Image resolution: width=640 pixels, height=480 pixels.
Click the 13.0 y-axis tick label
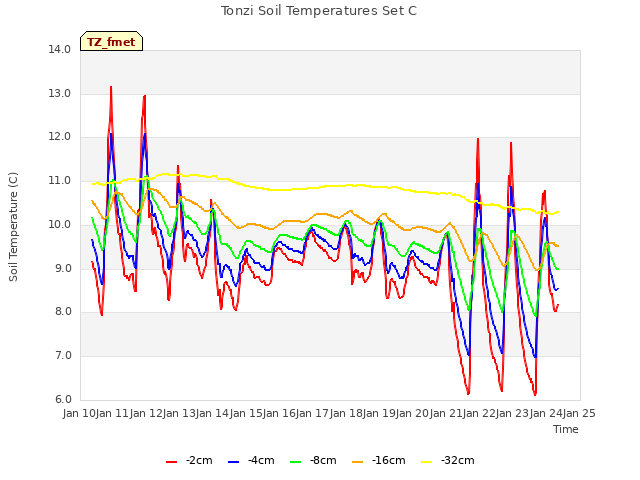pyautogui.click(x=60, y=93)
